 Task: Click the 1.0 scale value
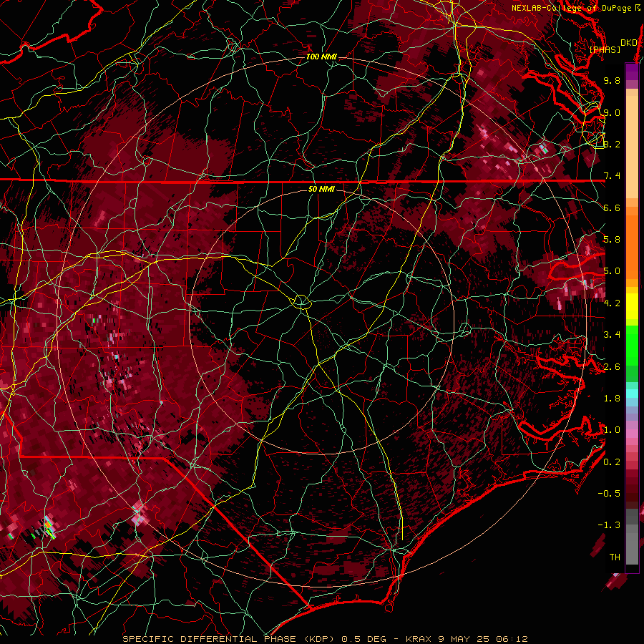click(x=612, y=430)
